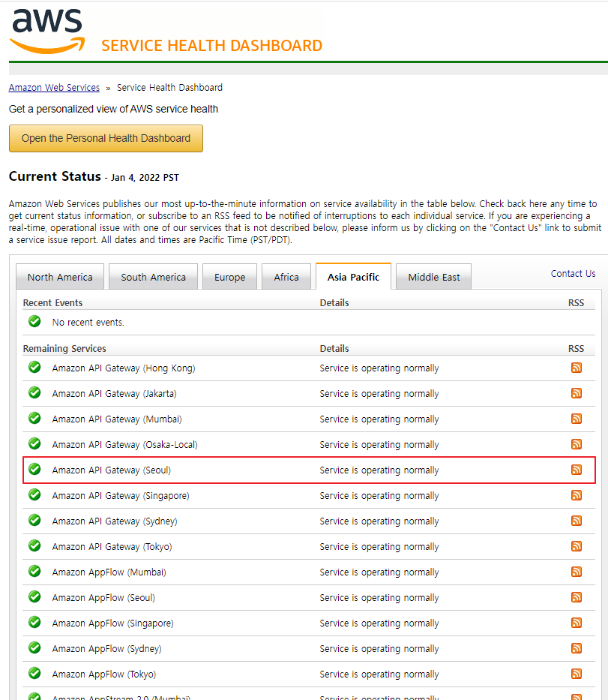The height and width of the screenshot is (700, 608).
Task: Open RSS feed for API Gateway (Jakarta)
Action: pyautogui.click(x=577, y=393)
